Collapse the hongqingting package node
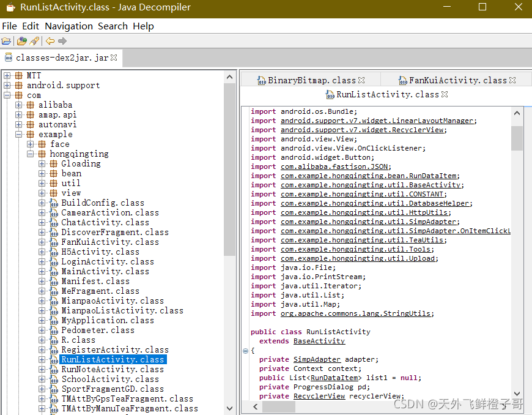Image resolution: width=532 pixels, height=415 pixels. coord(30,154)
